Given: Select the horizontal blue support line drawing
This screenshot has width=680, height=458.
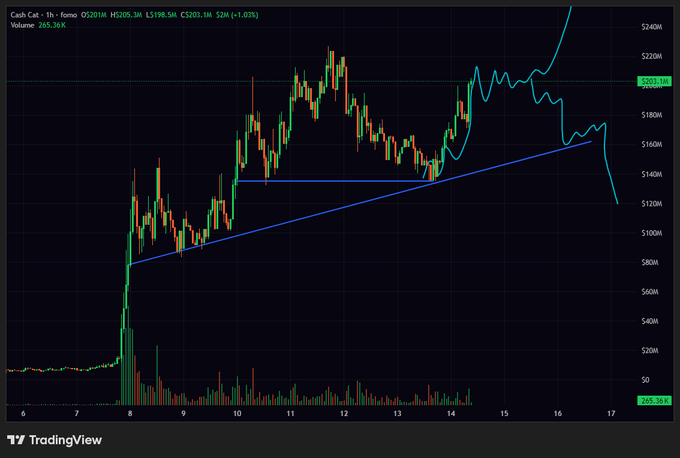Looking at the screenshot, I should coord(334,181).
